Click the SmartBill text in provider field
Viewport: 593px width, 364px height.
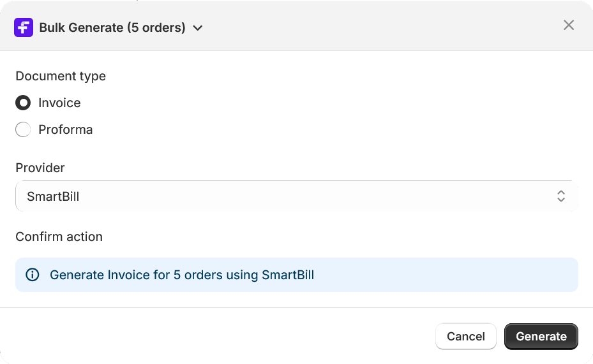53,196
